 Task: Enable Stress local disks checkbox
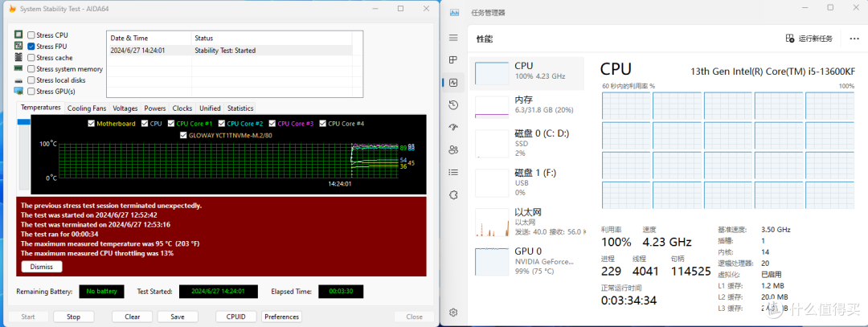point(31,80)
